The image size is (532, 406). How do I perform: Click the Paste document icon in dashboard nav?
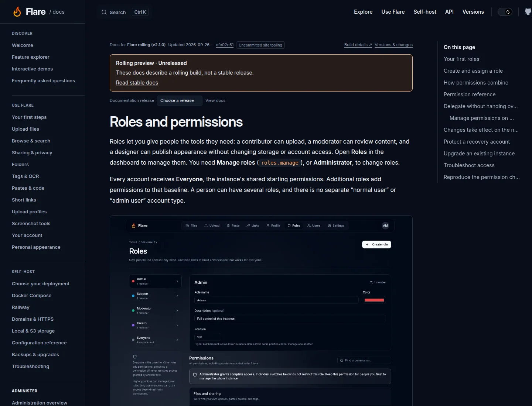coord(228,226)
